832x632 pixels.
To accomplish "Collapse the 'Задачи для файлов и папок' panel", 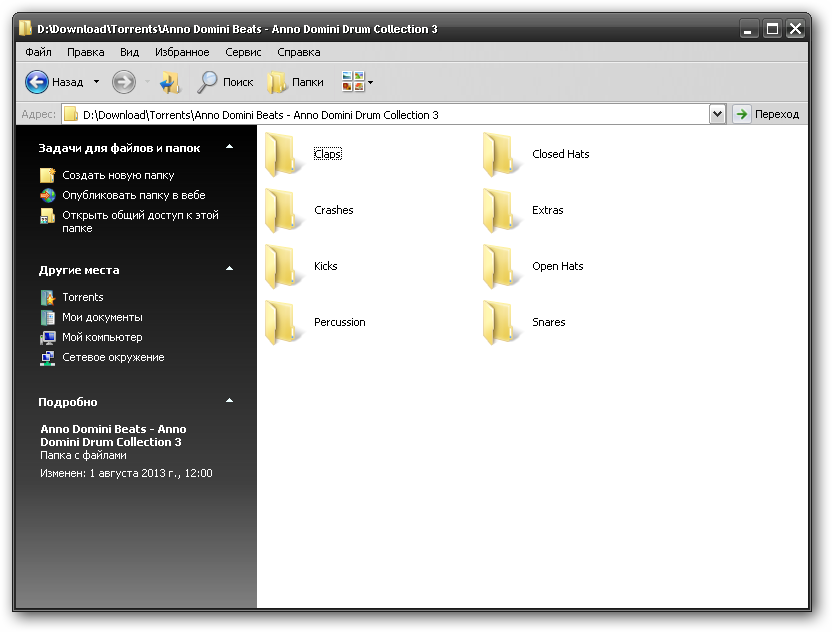I will click(229, 148).
